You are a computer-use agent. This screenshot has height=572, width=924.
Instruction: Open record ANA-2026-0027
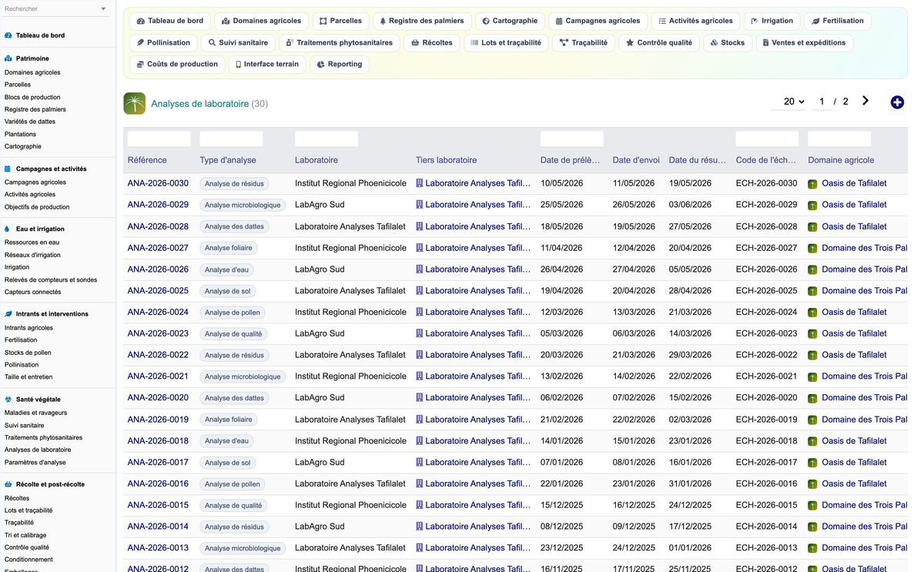pyautogui.click(x=158, y=248)
